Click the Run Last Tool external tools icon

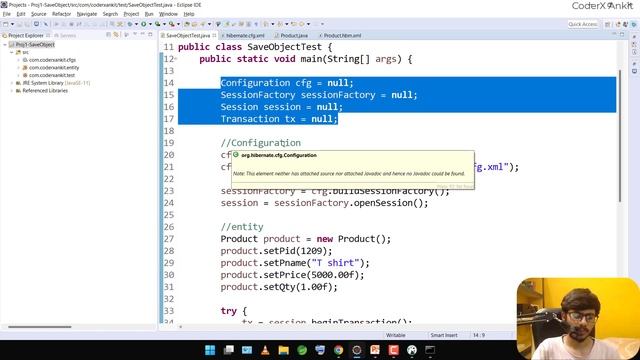tap(171, 24)
